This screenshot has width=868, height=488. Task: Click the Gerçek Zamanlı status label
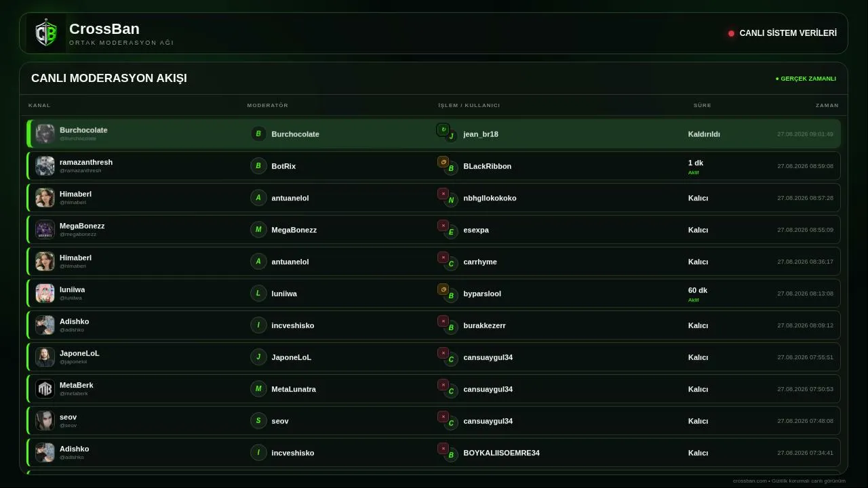point(806,79)
